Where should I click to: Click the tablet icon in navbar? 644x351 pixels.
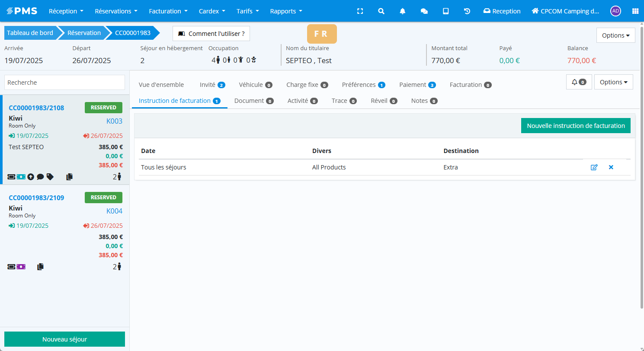pos(445,11)
